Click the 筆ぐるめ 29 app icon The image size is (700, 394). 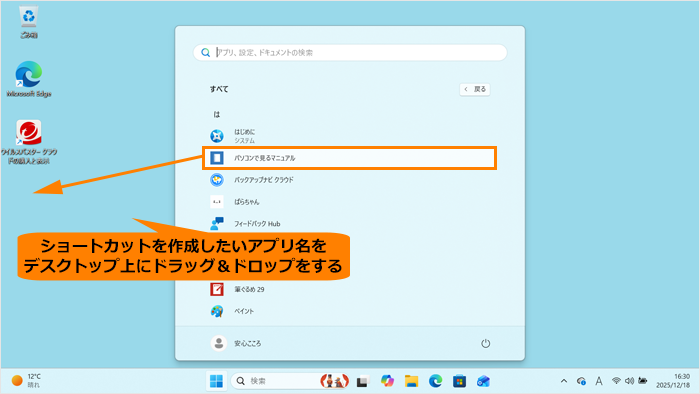tap(217, 289)
